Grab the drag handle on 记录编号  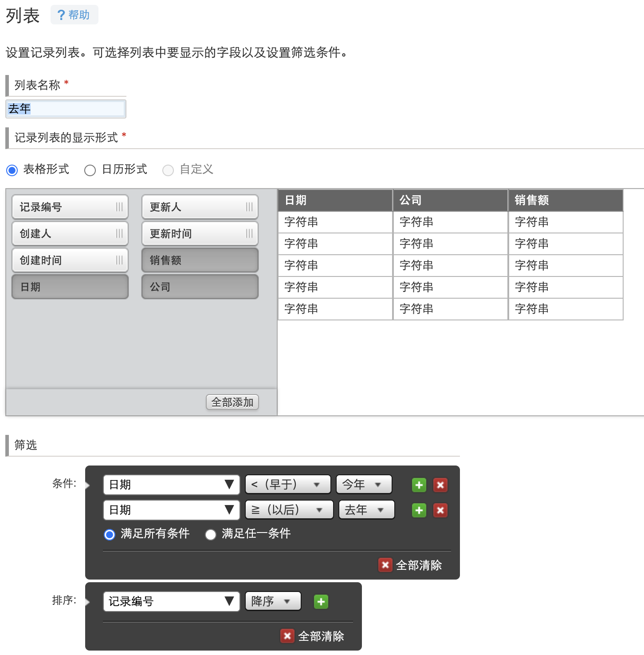(x=119, y=207)
